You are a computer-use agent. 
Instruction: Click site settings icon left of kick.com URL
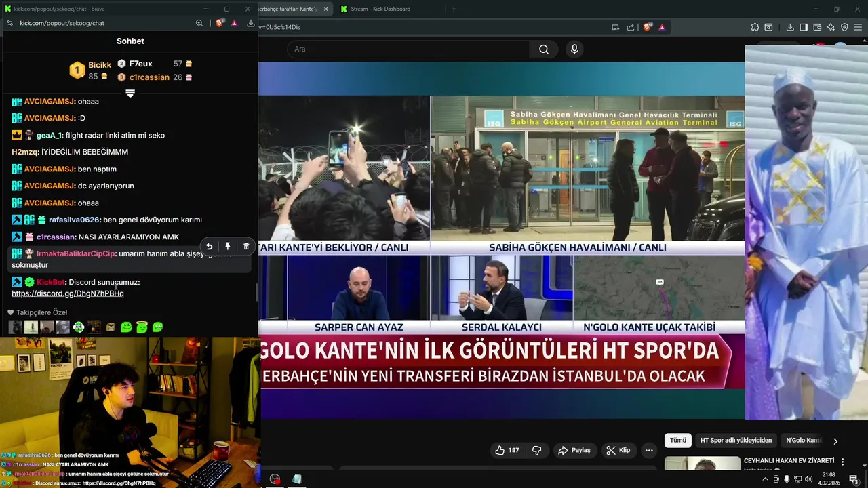[9, 23]
